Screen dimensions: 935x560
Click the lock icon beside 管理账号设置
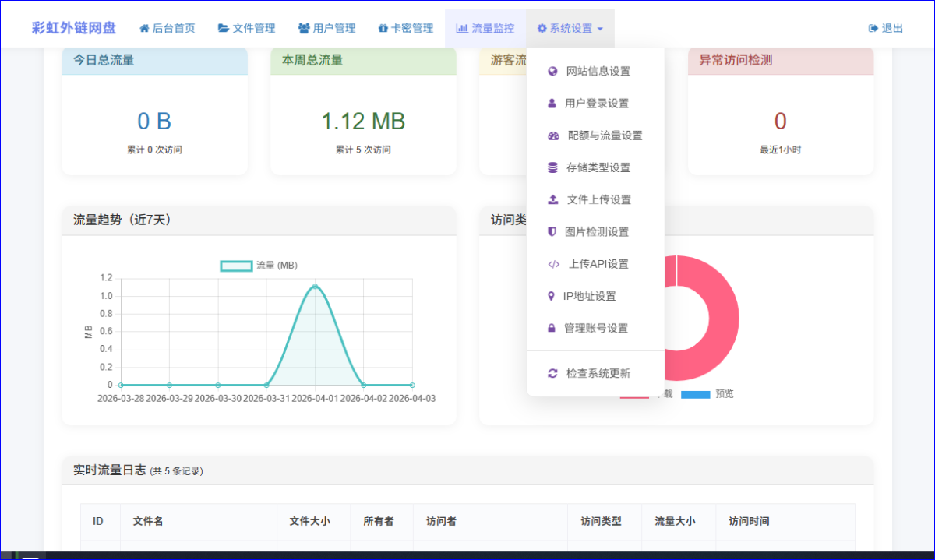point(552,328)
